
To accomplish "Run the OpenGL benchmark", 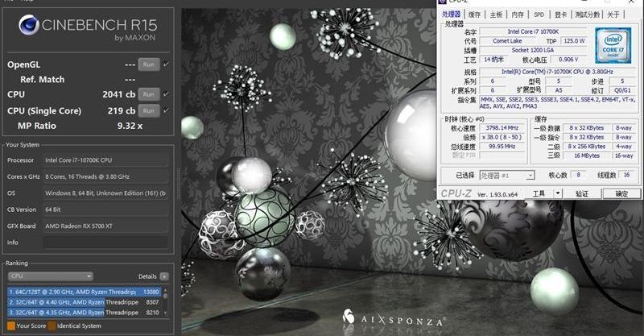I will [149, 64].
